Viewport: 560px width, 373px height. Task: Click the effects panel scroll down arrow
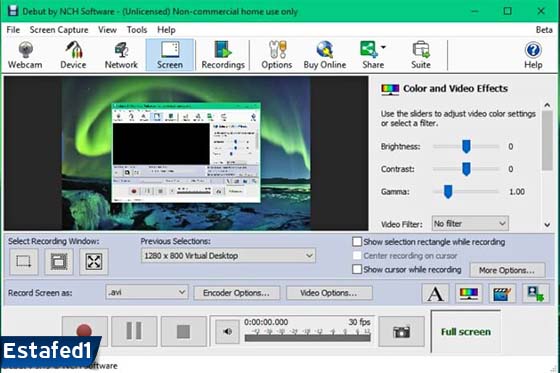click(x=547, y=225)
